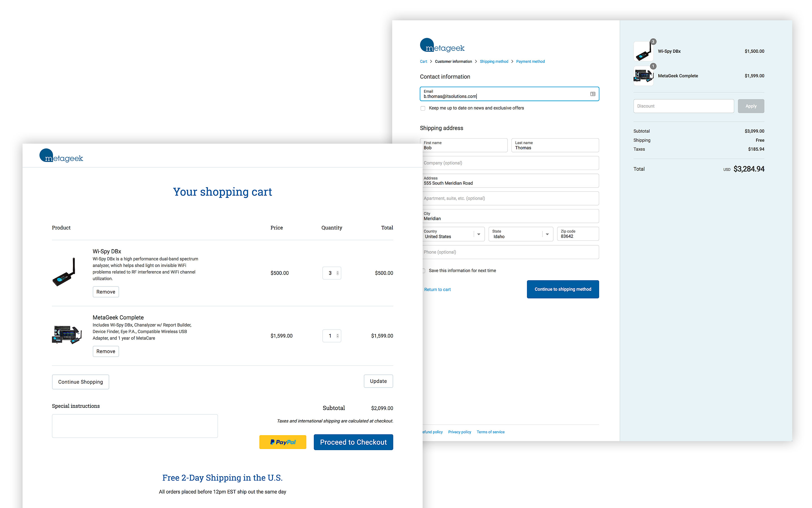The image size is (812, 508).
Task: Select the Customer information breadcrumb
Action: tap(453, 62)
